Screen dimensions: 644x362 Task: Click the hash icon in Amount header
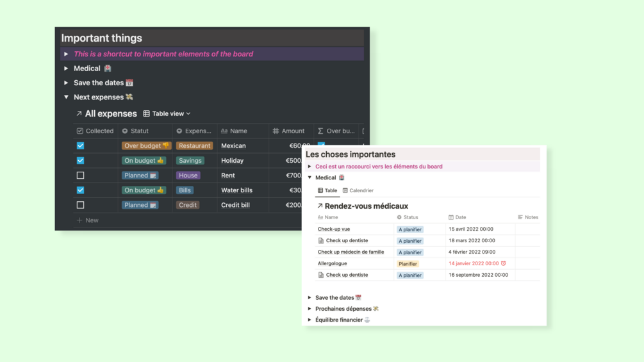click(276, 131)
